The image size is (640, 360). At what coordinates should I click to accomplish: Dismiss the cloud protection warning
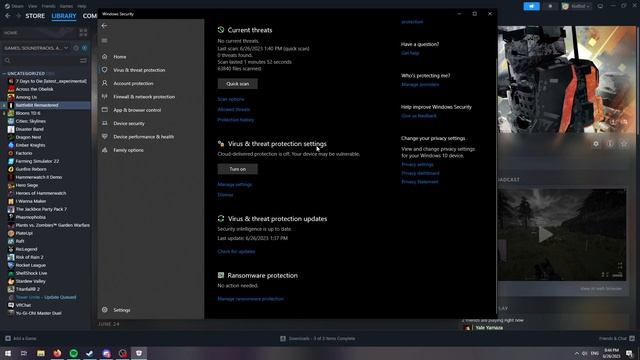[225, 195]
